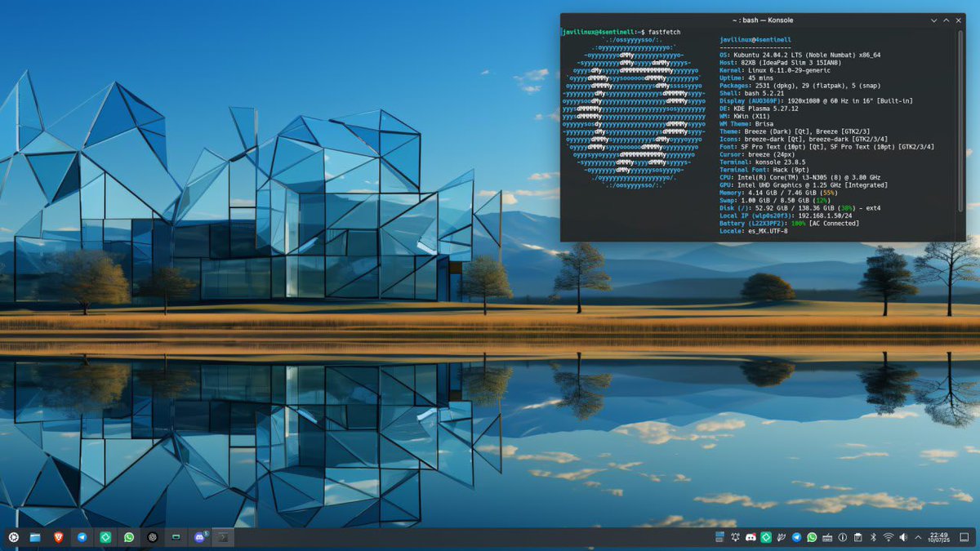This screenshot has width=980, height=551.
Task: Open LocalSend from the system tray
Action: pyautogui.click(x=767, y=537)
